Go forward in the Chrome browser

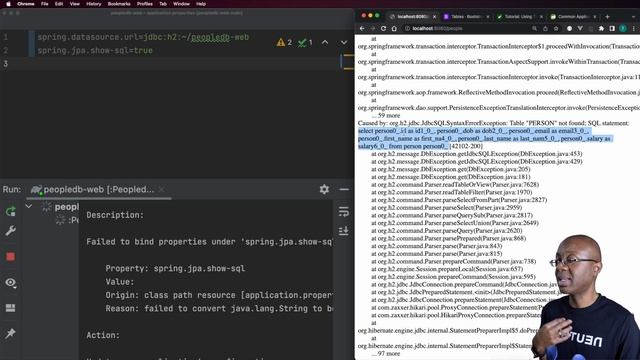[373, 29]
